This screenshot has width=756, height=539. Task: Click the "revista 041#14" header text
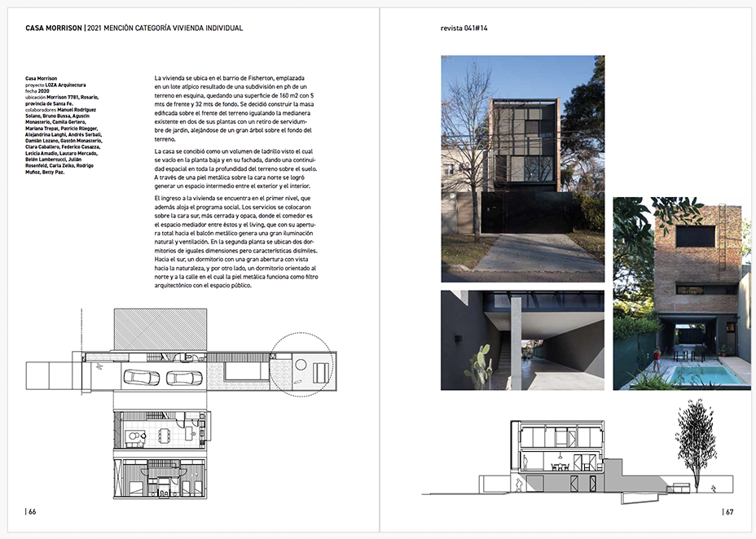tap(463, 28)
